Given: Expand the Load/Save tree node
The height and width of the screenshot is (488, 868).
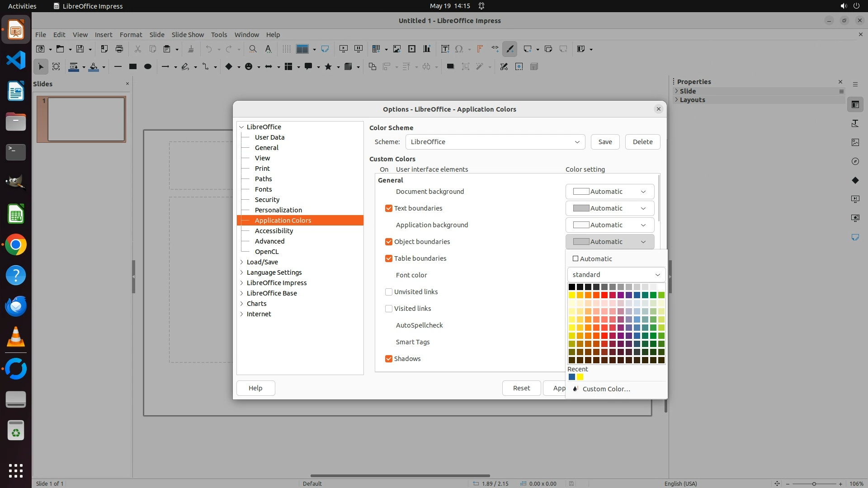Looking at the screenshot, I should (x=242, y=262).
